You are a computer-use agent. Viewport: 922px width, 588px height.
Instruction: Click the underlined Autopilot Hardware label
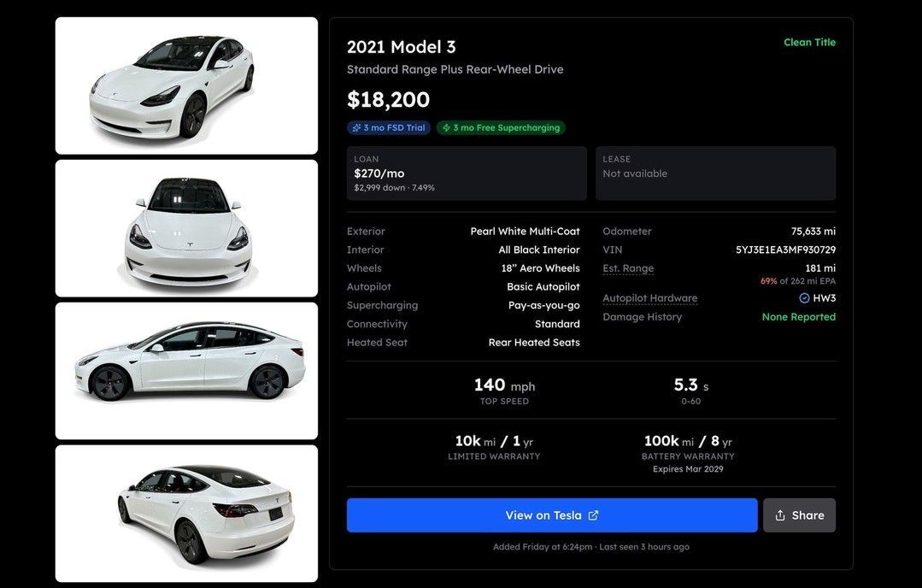(649, 298)
